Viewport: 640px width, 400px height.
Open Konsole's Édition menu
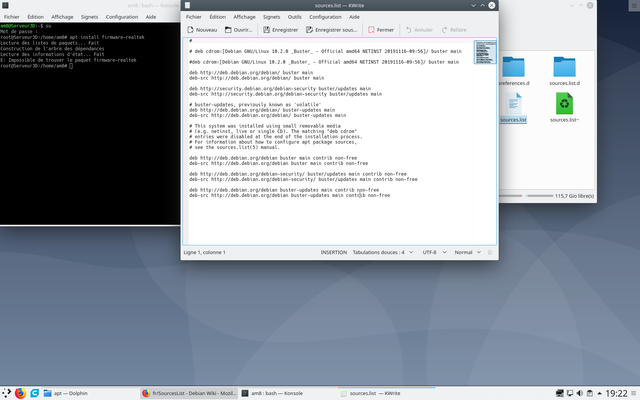click(x=35, y=17)
